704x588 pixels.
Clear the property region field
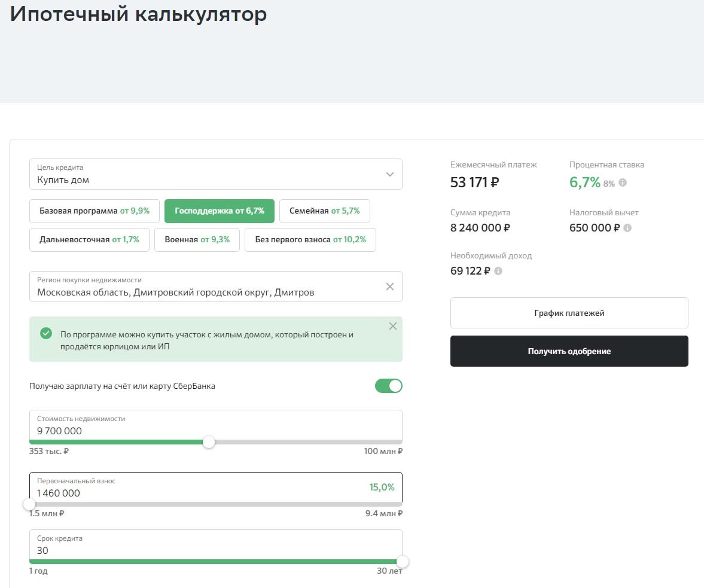[390, 287]
